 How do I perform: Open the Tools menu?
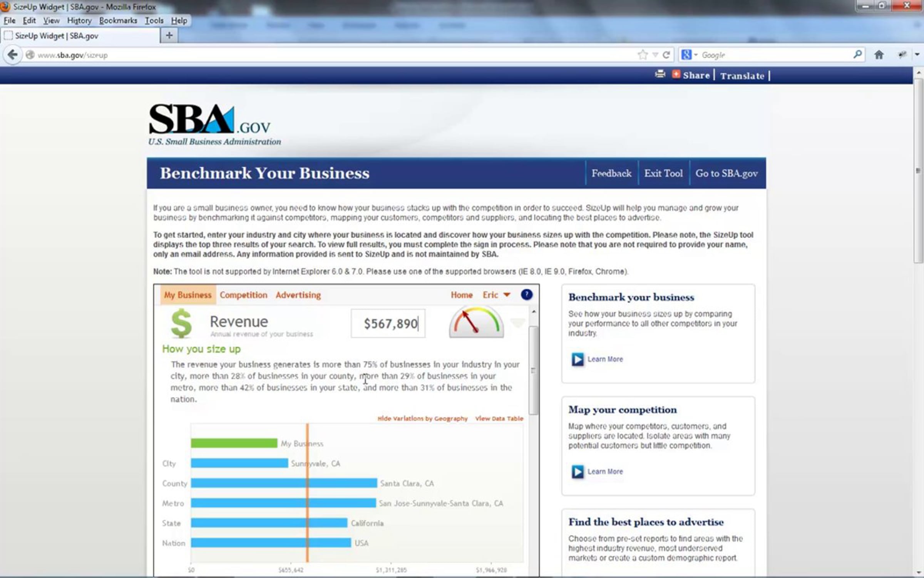click(x=154, y=20)
